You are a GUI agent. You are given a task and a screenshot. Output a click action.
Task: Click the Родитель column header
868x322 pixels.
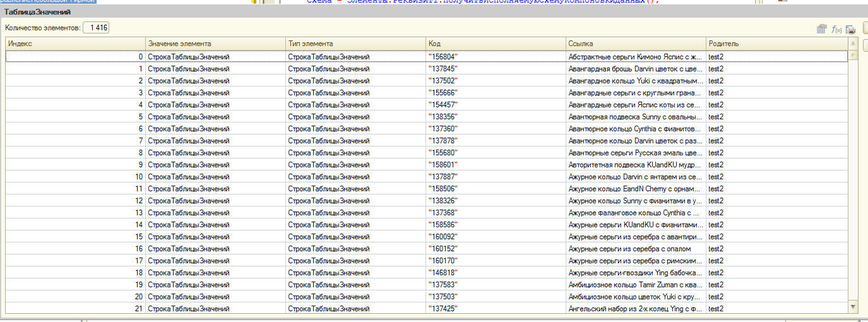tap(776, 44)
